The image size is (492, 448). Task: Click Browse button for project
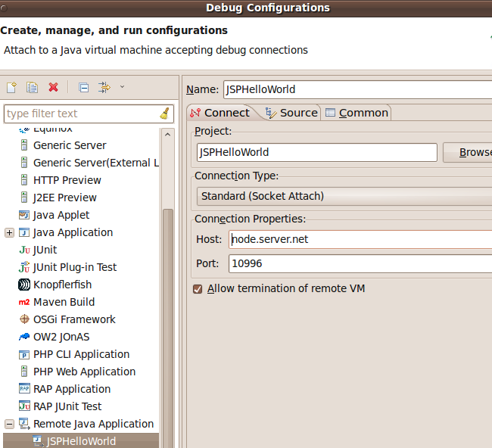pyautogui.click(x=468, y=152)
